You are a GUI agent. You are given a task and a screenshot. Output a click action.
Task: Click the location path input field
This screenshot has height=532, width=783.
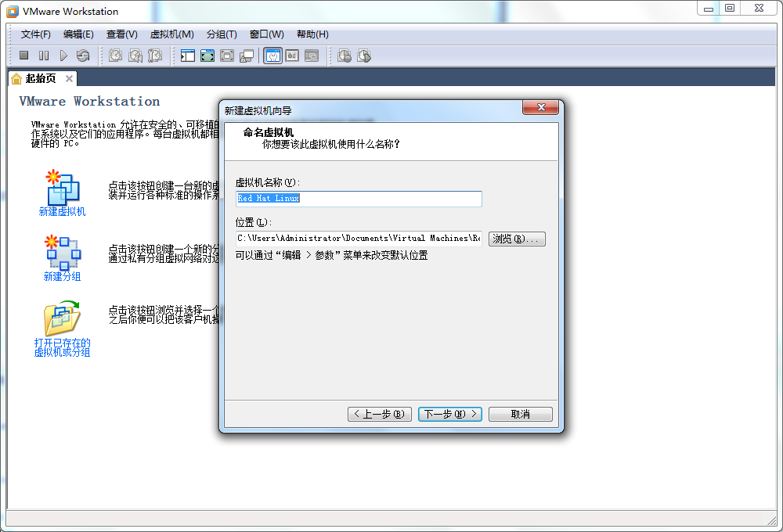(359, 239)
